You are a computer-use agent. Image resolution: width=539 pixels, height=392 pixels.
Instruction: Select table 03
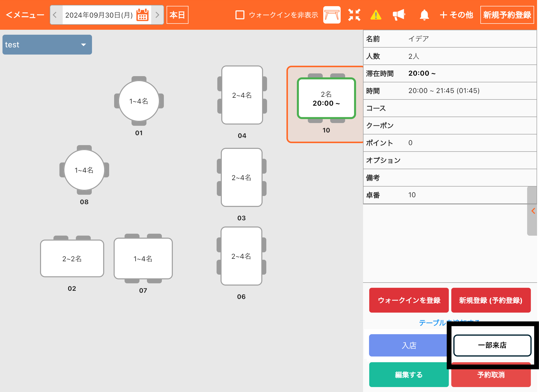click(241, 177)
